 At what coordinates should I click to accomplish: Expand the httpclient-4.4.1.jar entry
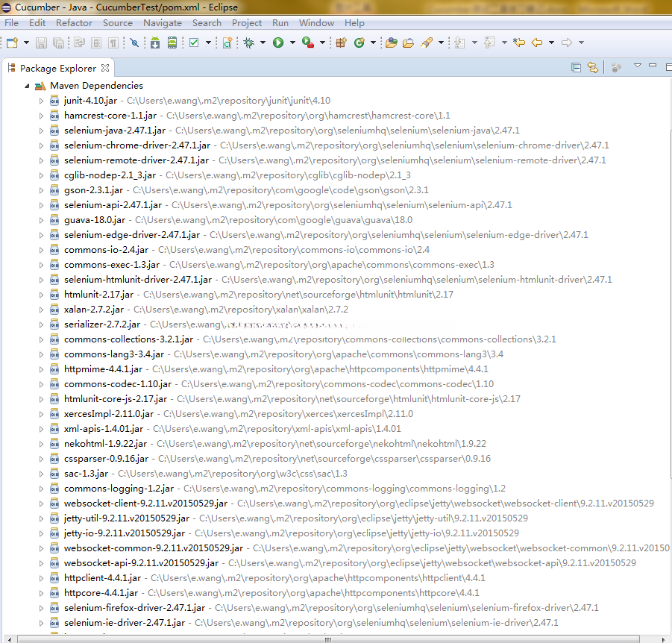(41, 578)
